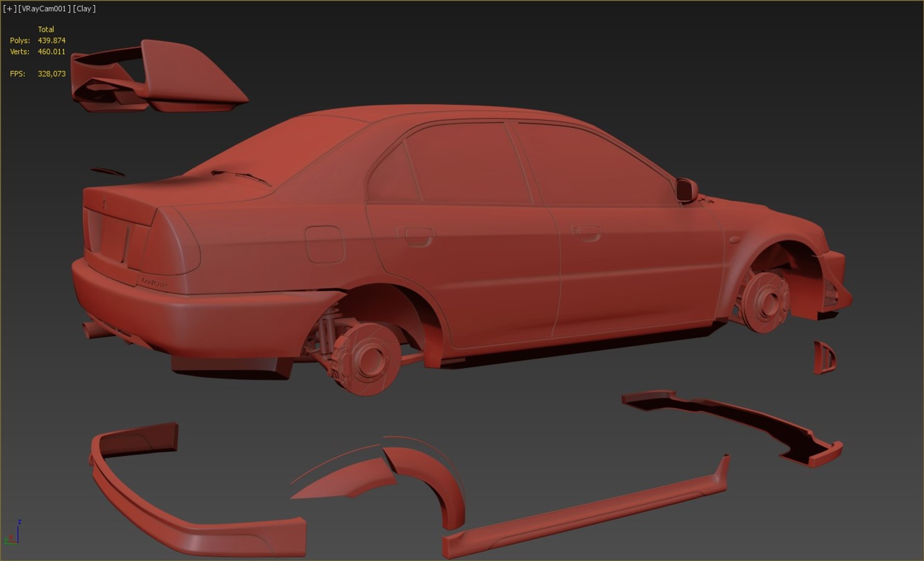Image resolution: width=924 pixels, height=561 pixels.
Task: Select the small triangular vent piece
Action: pos(824,357)
